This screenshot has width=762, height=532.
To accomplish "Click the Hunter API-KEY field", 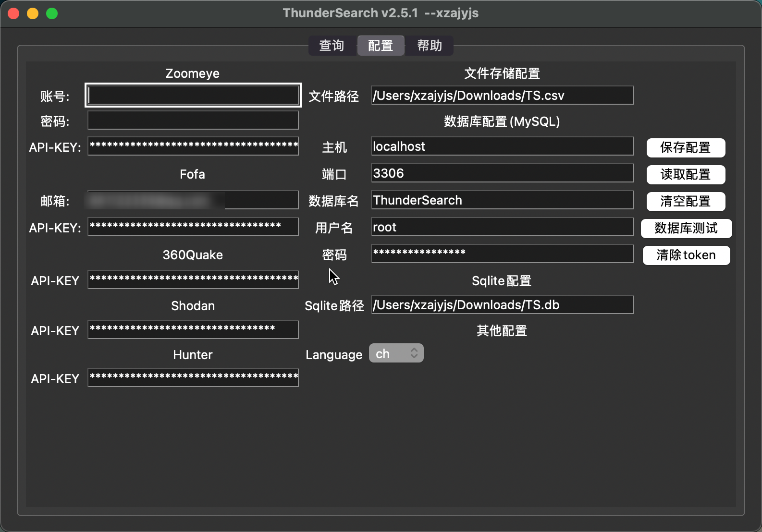I will click(x=193, y=377).
